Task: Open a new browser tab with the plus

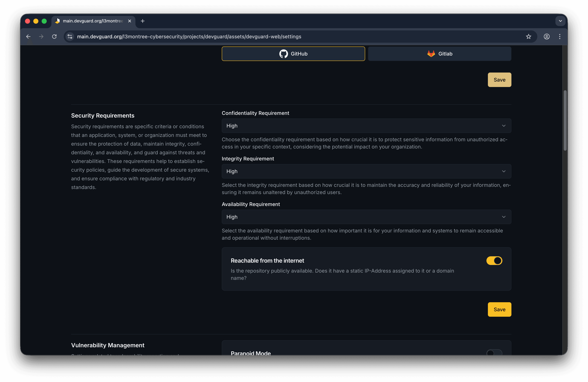Action: coord(142,21)
